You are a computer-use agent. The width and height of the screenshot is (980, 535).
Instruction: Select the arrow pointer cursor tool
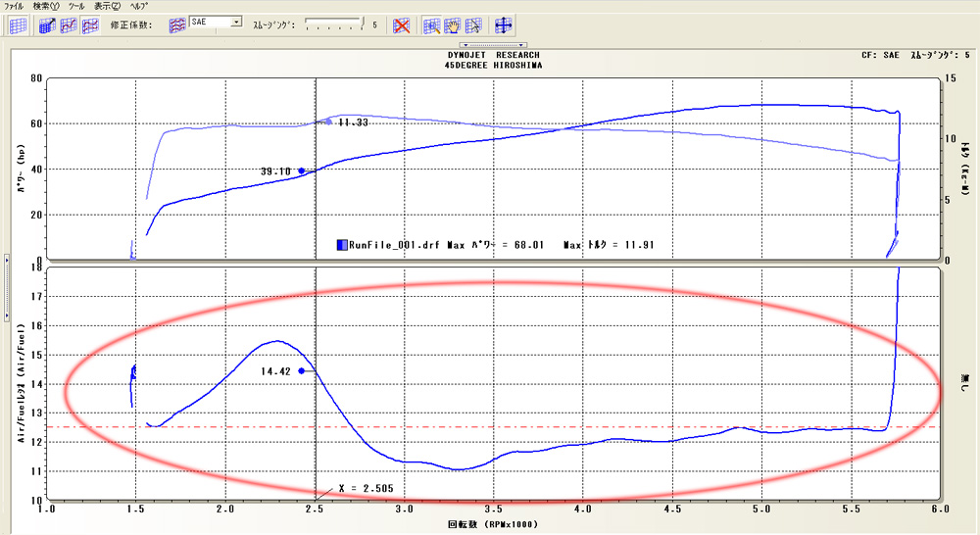(474, 25)
